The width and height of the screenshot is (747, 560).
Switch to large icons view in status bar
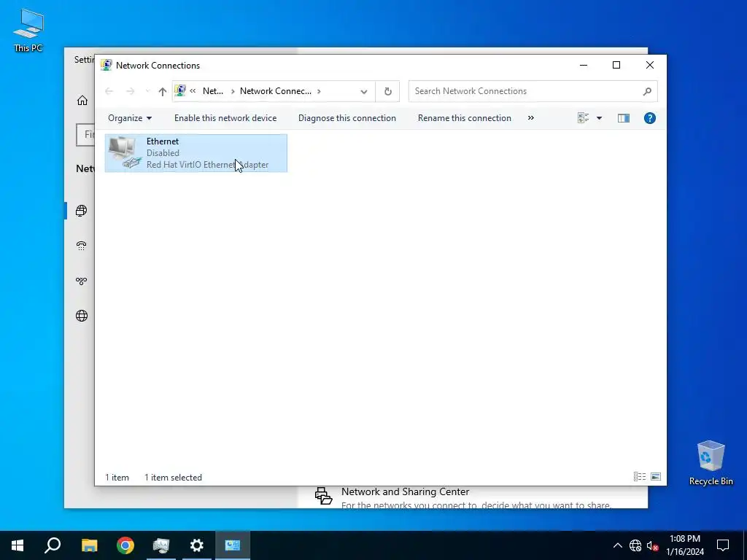656,477
